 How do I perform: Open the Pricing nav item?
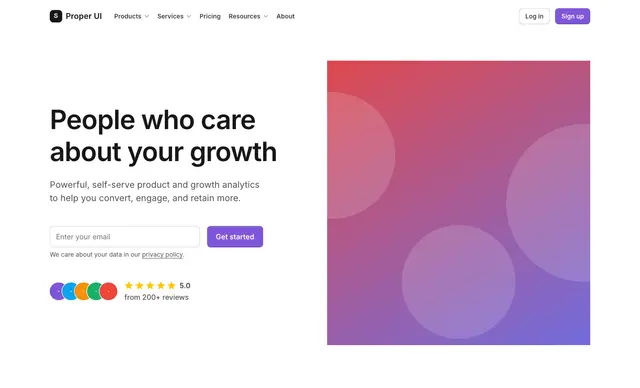tap(210, 16)
